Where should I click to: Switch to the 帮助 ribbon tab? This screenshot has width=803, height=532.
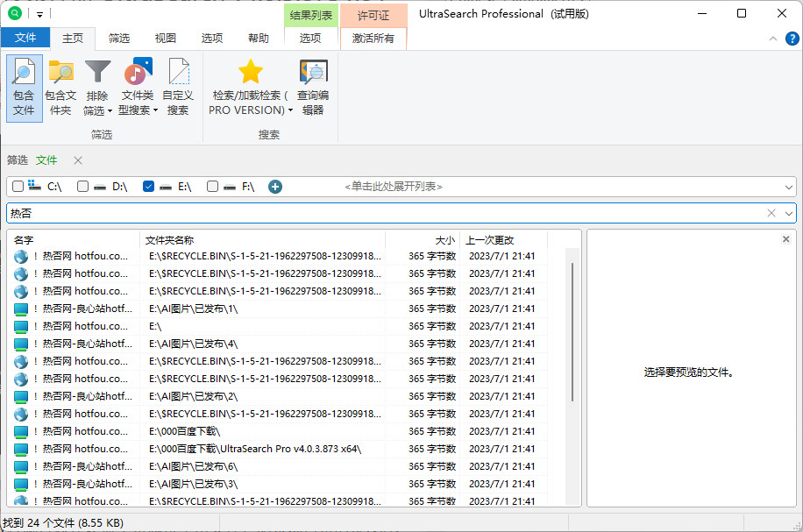(x=258, y=39)
